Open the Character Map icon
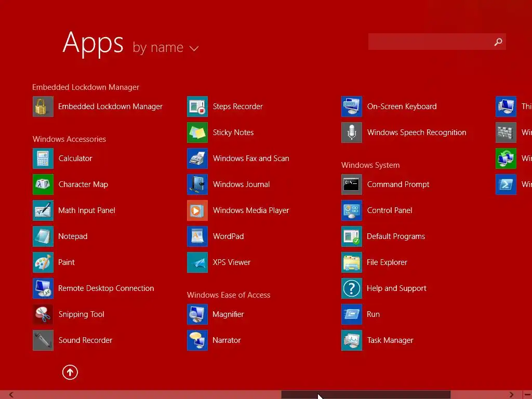This screenshot has width=532, height=399. point(43,184)
